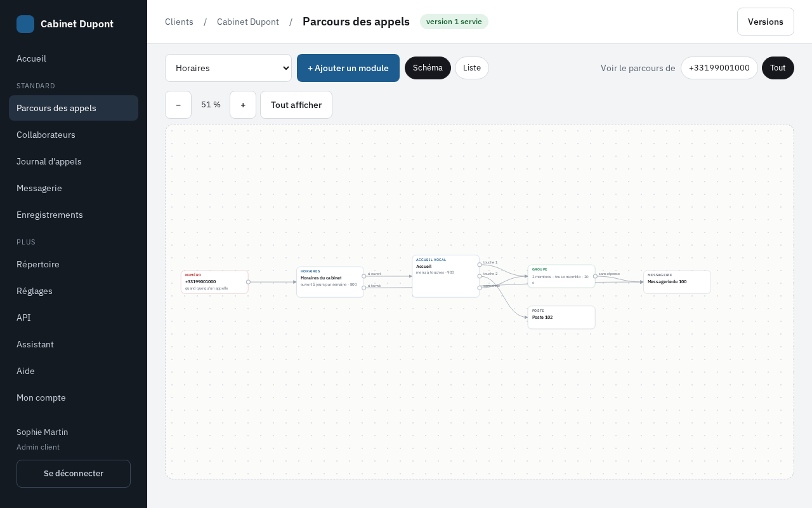Select the Messagerie du 100 node
Screen dimensions: 812x508
(x=677, y=282)
